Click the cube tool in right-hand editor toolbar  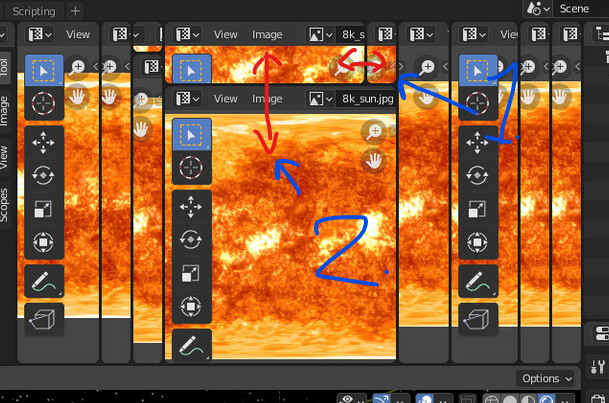tap(478, 319)
